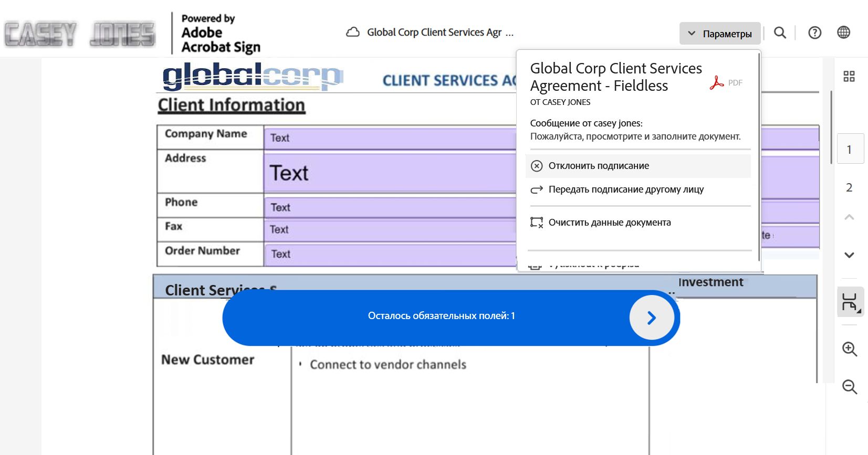Click the Connect to vendor channels text
This screenshot has width=868, height=455.
388,364
